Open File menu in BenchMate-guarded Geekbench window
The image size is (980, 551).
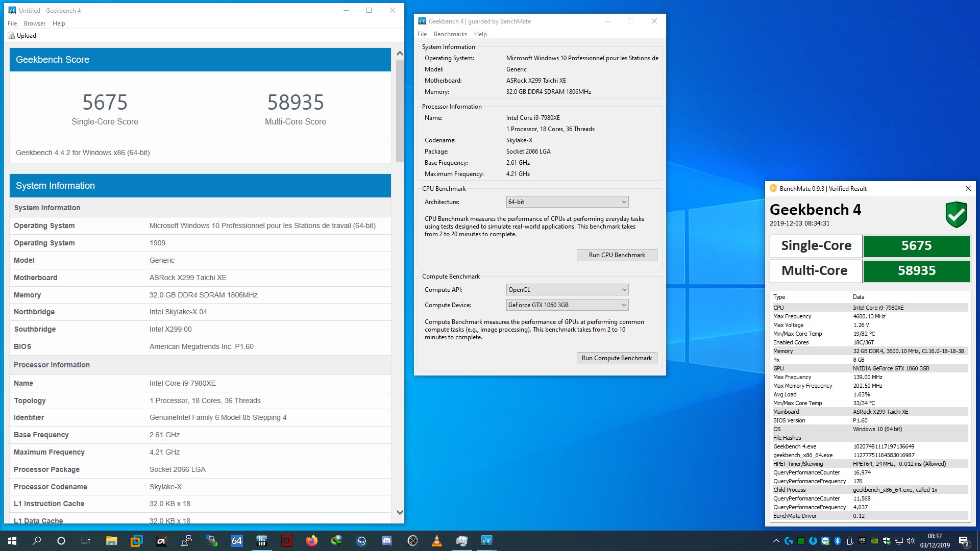tap(422, 34)
